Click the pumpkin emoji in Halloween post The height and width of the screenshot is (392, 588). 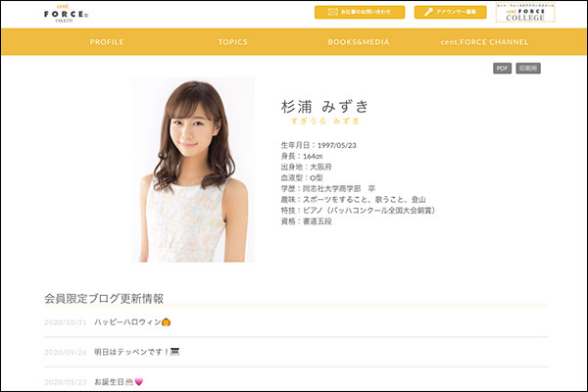coord(167,321)
